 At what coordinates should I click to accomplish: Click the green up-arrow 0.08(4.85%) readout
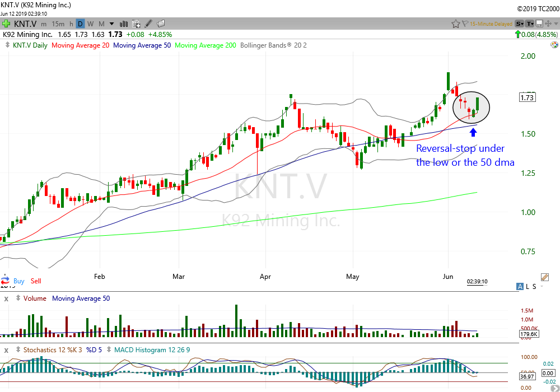(536, 34)
